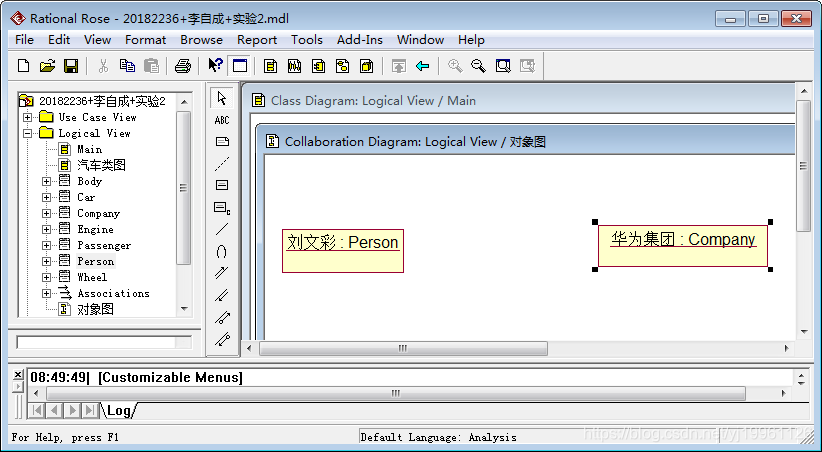Go to last log tab with the navigation button

click(x=90, y=410)
